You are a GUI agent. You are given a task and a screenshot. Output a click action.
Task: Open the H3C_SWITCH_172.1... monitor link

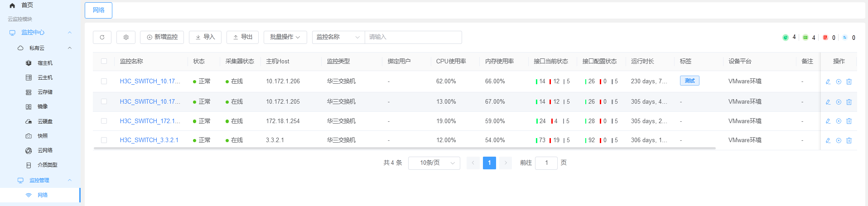pyautogui.click(x=150, y=121)
